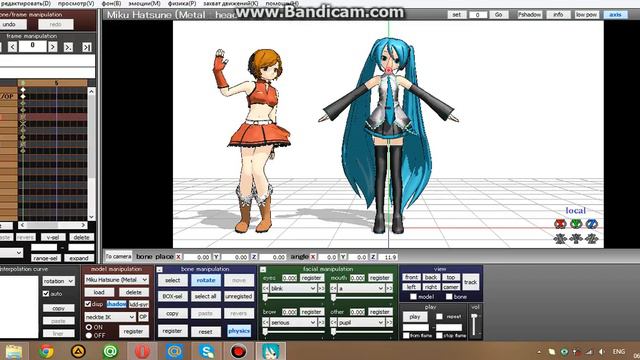
Task: Click the undo button
Action: (x=12, y=24)
